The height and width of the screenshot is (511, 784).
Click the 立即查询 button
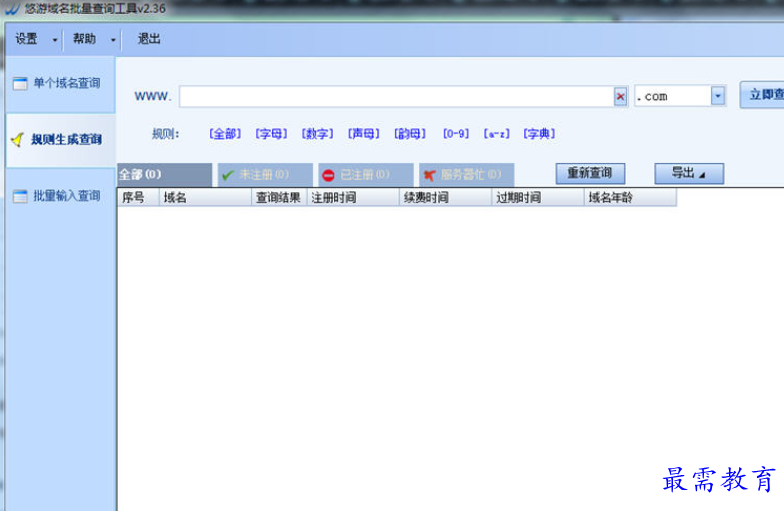[762, 95]
